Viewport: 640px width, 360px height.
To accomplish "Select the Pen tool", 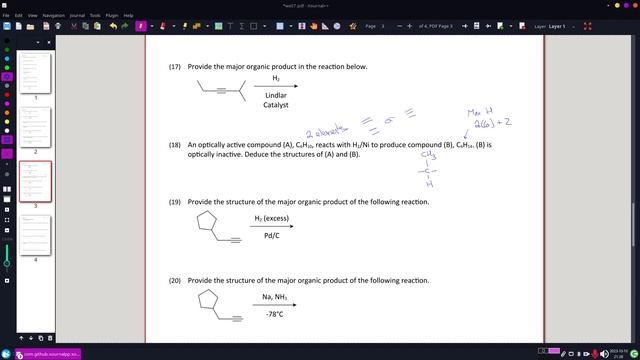I will pyautogui.click(x=141, y=26).
